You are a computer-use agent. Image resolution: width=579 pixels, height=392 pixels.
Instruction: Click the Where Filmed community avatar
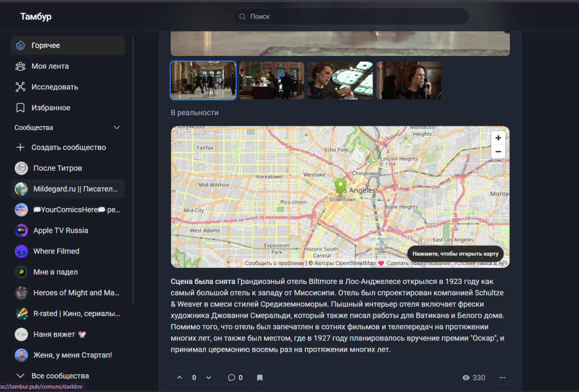pyautogui.click(x=21, y=251)
